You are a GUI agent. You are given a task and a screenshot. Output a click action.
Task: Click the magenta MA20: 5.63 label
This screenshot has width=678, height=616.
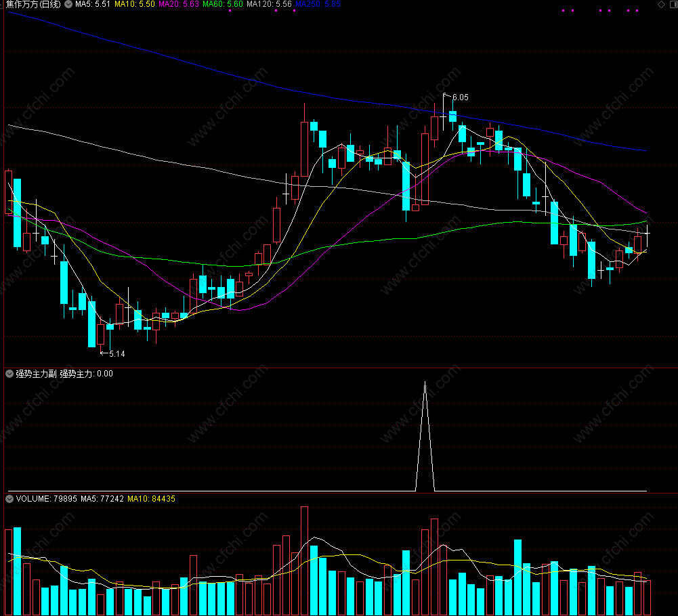click(x=179, y=4)
